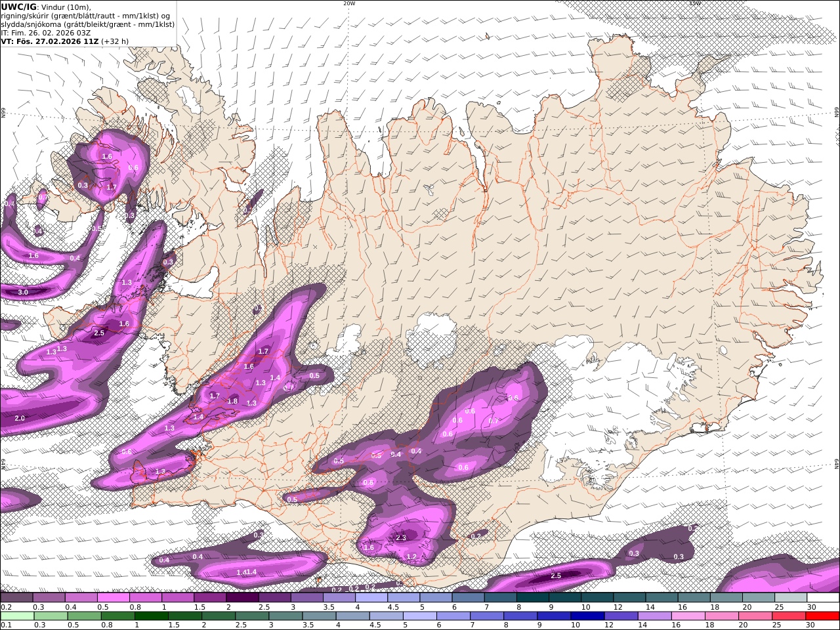The width and height of the screenshot is (840, 630).
Task: Click the "15W" longitude label
Action: pyautogui.click(x=695, y=3)
